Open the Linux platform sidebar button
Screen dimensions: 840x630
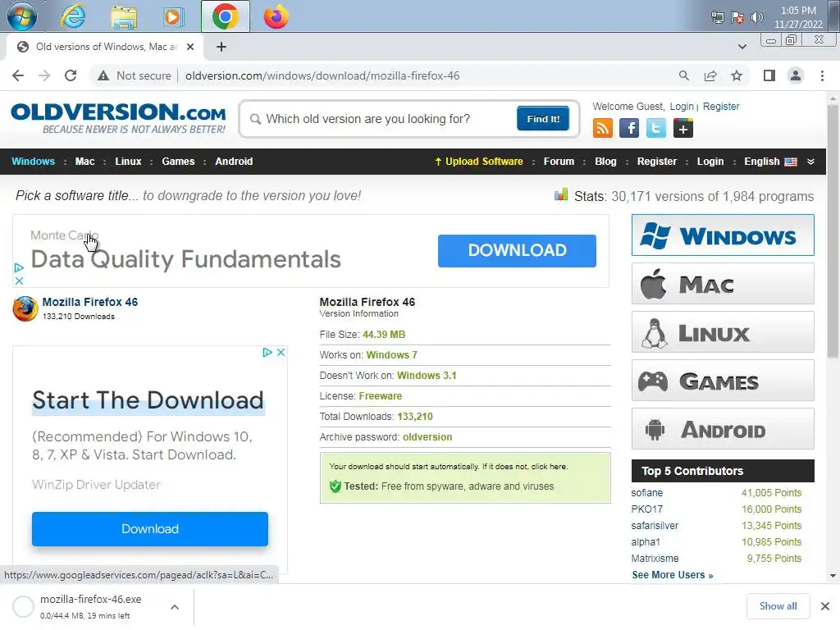click(x=723, y=332)
